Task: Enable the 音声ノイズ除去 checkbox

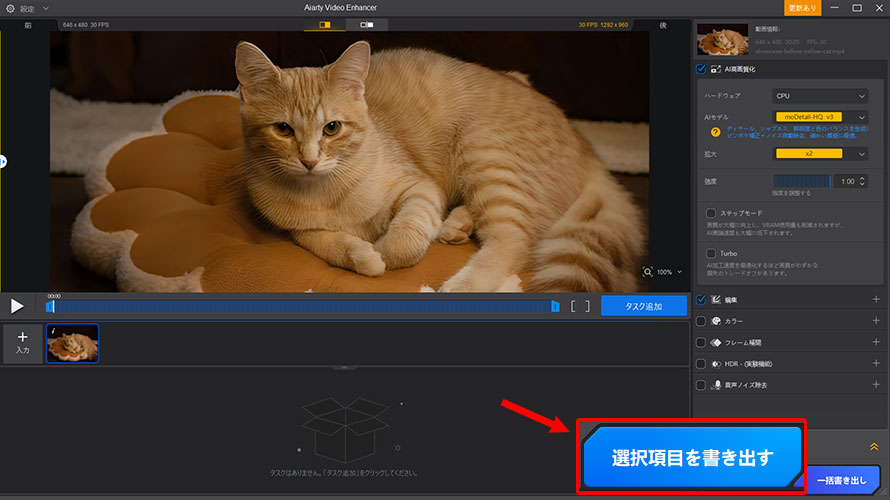Action: tap(701, 385)
